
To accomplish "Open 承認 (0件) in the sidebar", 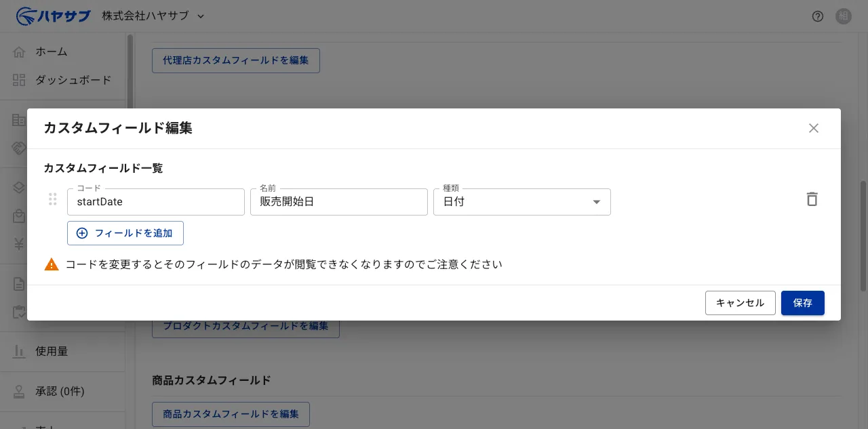I will click(62, 391).
